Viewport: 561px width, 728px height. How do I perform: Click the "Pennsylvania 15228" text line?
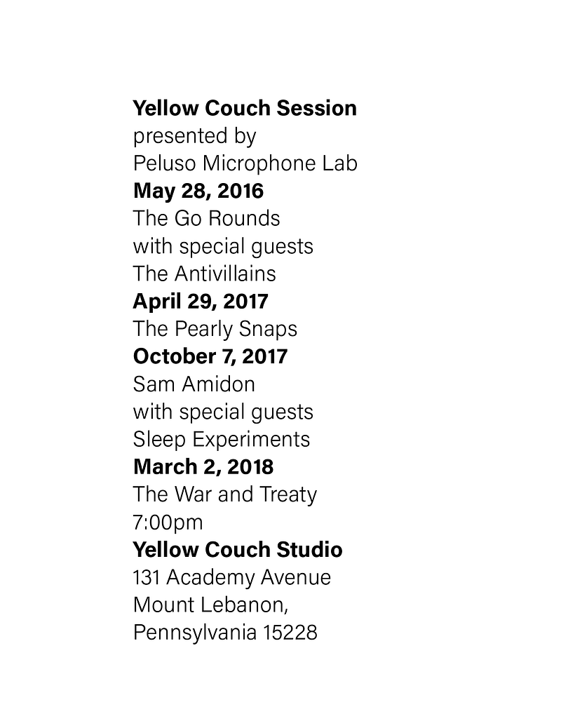(x=225, y=633)
